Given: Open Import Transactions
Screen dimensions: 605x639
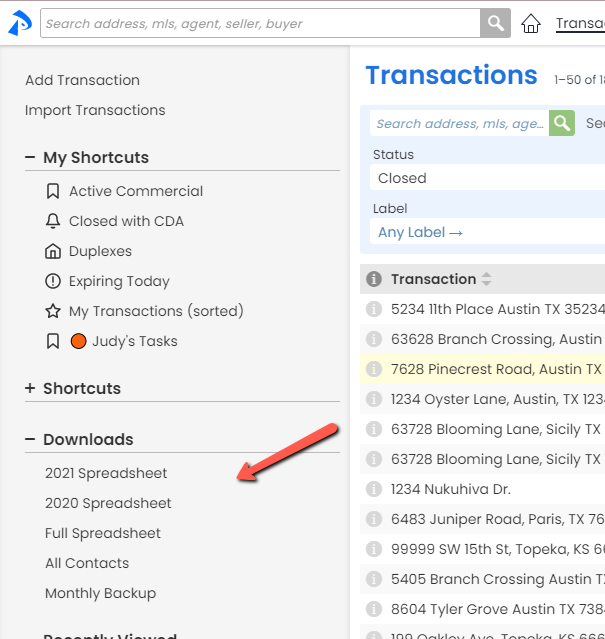Looking at the screenshot, I should (x=95, y=110).
